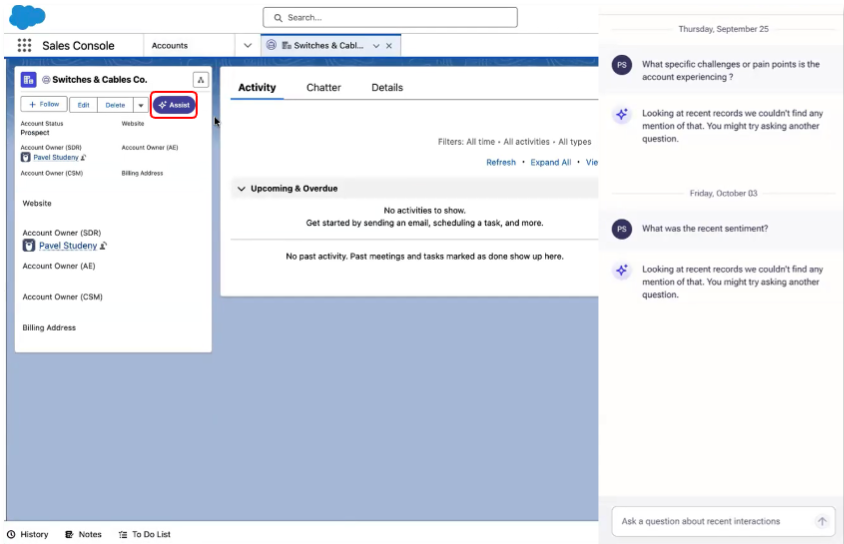The image size is (844, 544).
Task: Click the Edit button
Action: tap(83, 105)
